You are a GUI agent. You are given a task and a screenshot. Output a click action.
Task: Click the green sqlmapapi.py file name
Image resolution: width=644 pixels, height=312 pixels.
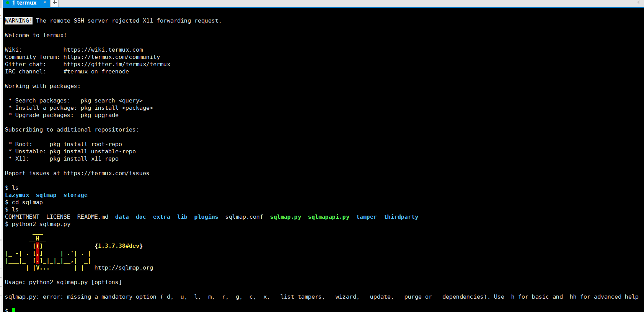(328, 217)
